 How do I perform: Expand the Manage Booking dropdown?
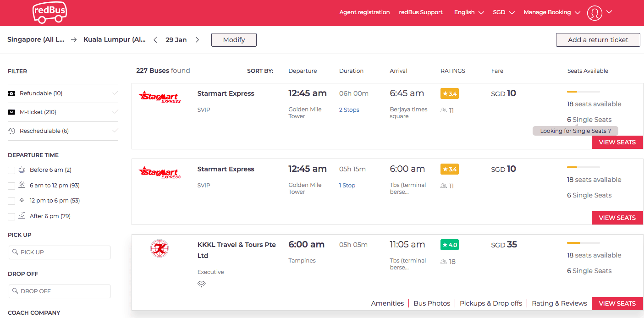[552, 12]
